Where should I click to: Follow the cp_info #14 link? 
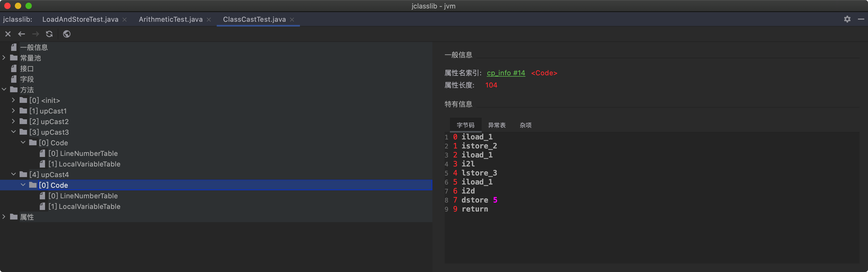(x=506, y=73)
